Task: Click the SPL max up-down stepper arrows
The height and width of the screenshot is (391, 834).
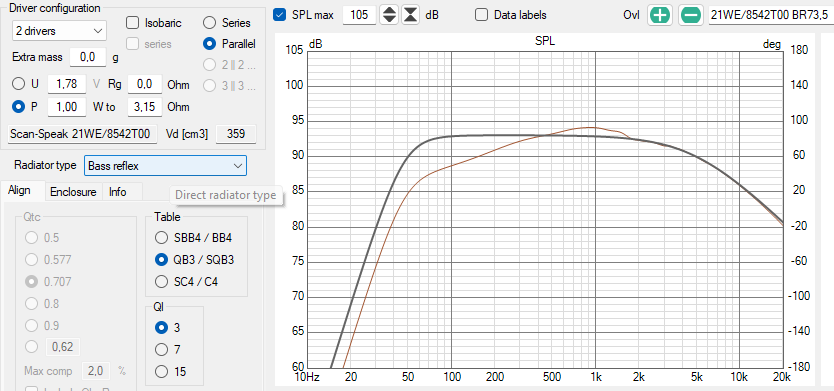Action: coord(390,15)
